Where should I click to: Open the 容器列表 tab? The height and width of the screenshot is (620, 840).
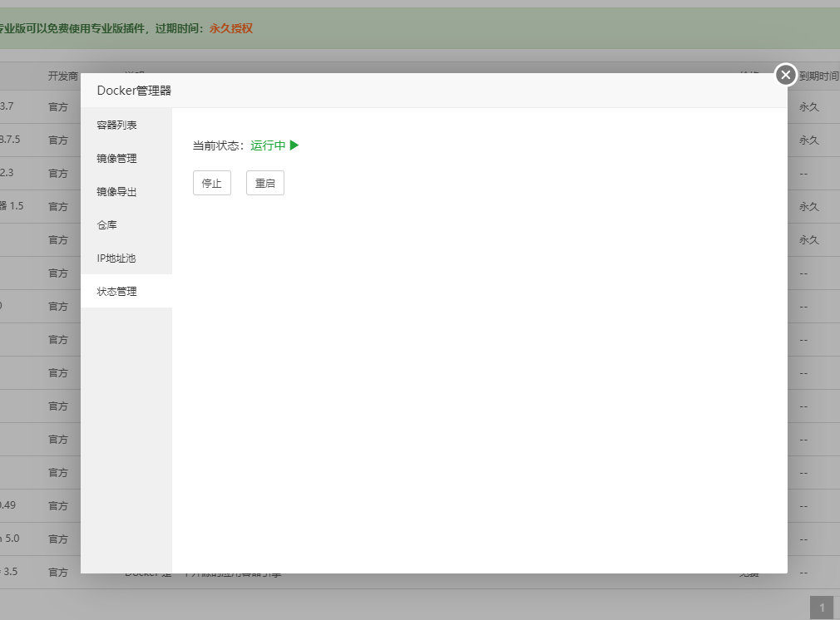(x=116, y=125)
